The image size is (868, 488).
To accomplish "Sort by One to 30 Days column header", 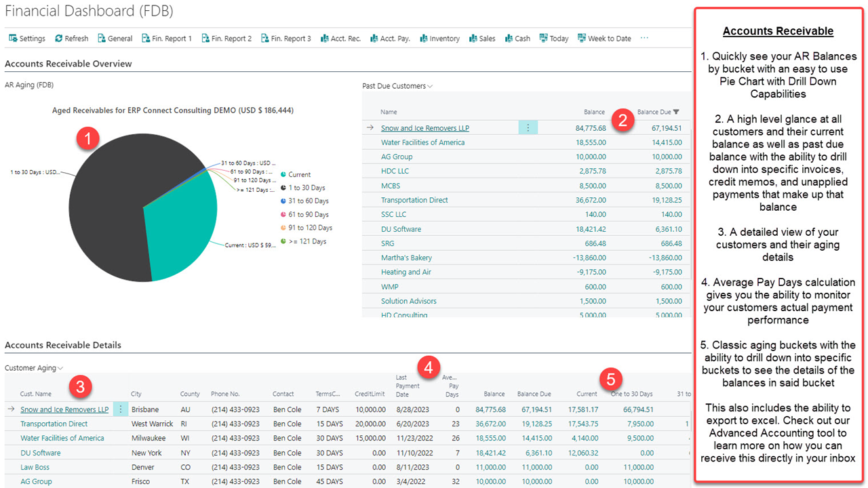I will (x=632, y=394).
